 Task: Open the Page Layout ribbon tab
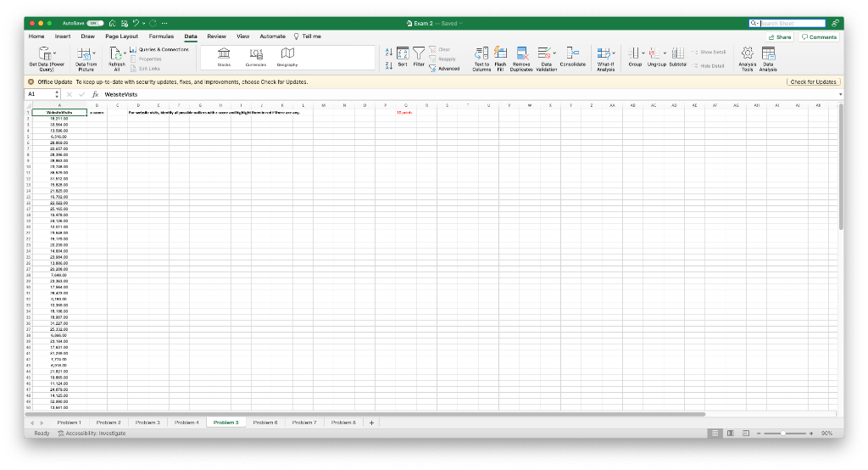[x=121, y=36]
